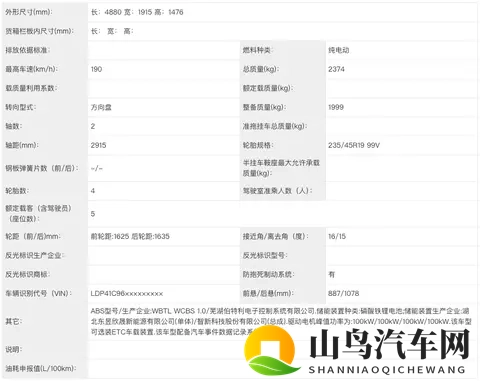Select the approach angle value 16/15
Image resolution: width=480 pixels, height=381 pixels.
point(337,237)
